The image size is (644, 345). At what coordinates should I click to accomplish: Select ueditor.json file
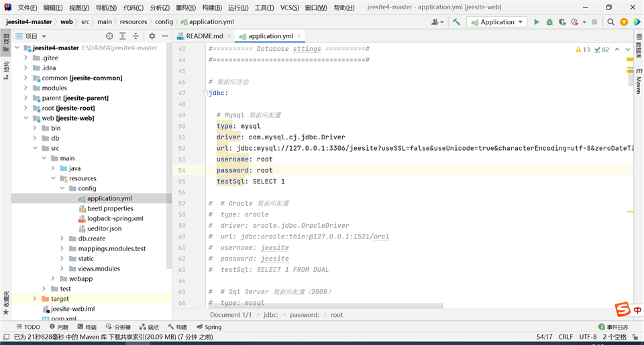104,228
